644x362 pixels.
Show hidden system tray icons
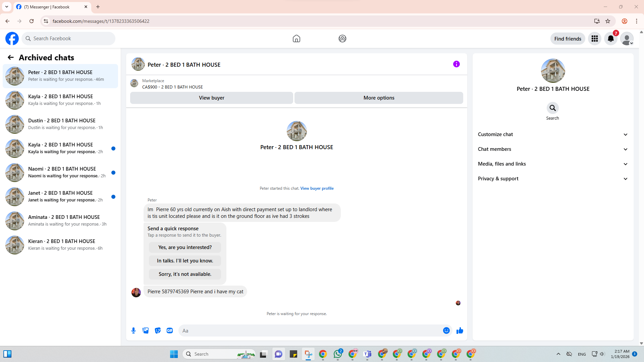(x=558, y=354)
